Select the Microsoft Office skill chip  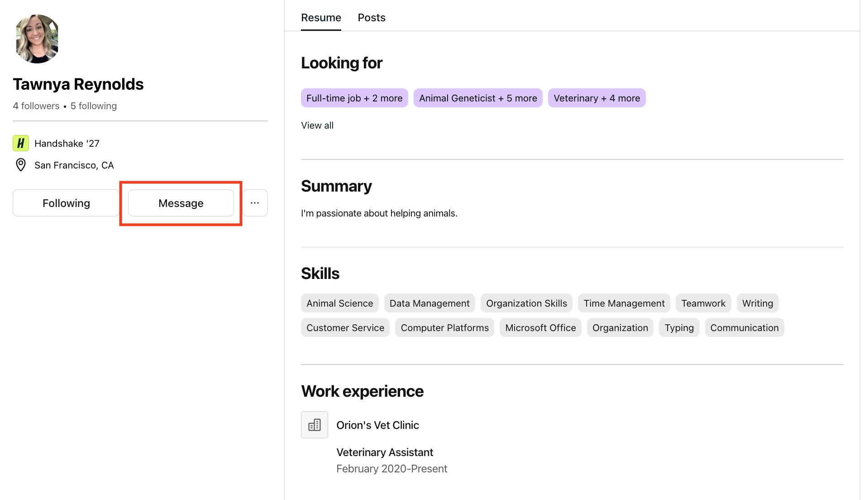point(540,327)
